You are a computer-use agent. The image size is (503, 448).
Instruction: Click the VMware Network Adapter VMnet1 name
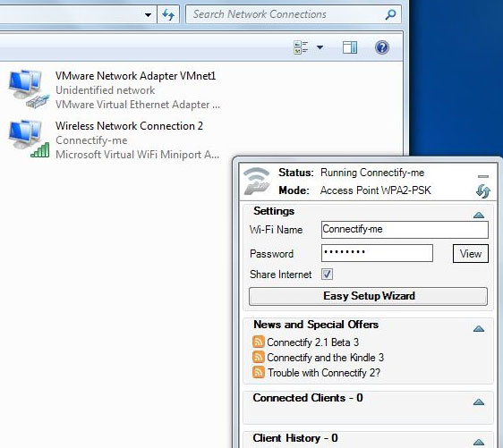pos(135,76)
